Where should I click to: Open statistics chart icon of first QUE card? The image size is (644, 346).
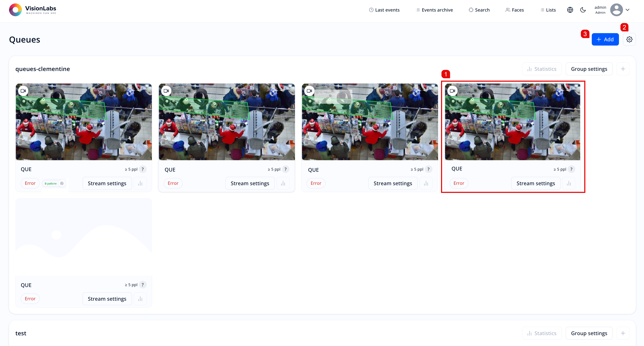point(140,183)
